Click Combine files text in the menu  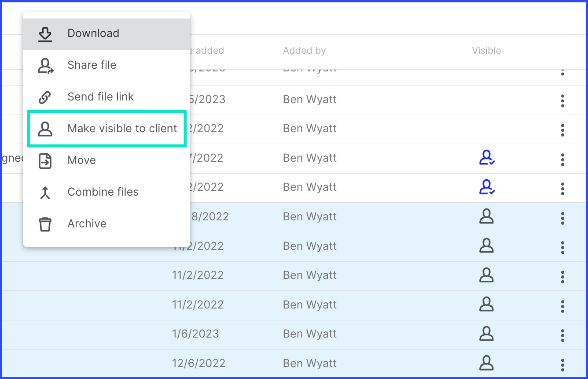tap(103, 192)
